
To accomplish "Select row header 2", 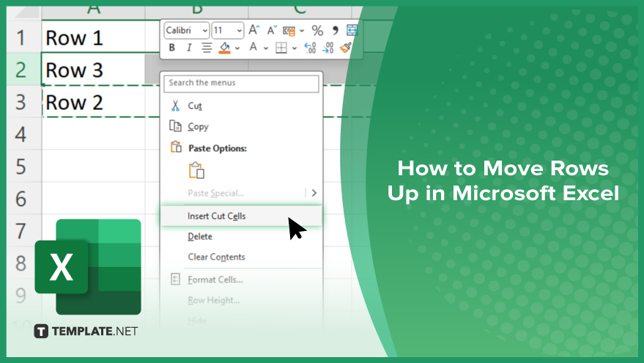I will [x=21, y=70].
